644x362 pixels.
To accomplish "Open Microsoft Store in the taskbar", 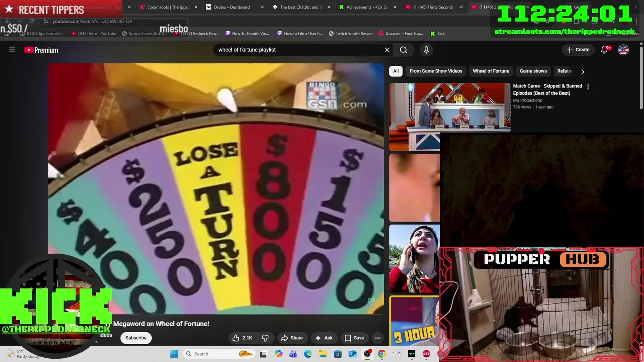I will 338,354.
